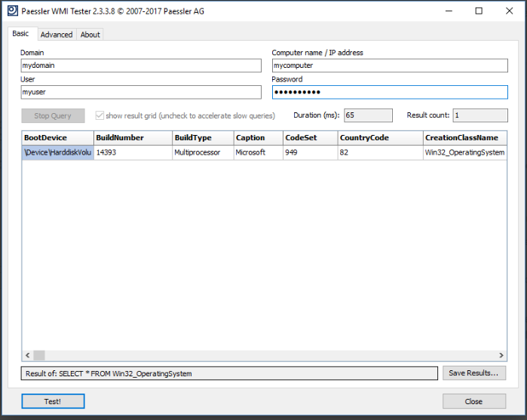
Task: Select the 82 CountryCode cell
Action: click(x=381, y=152)
